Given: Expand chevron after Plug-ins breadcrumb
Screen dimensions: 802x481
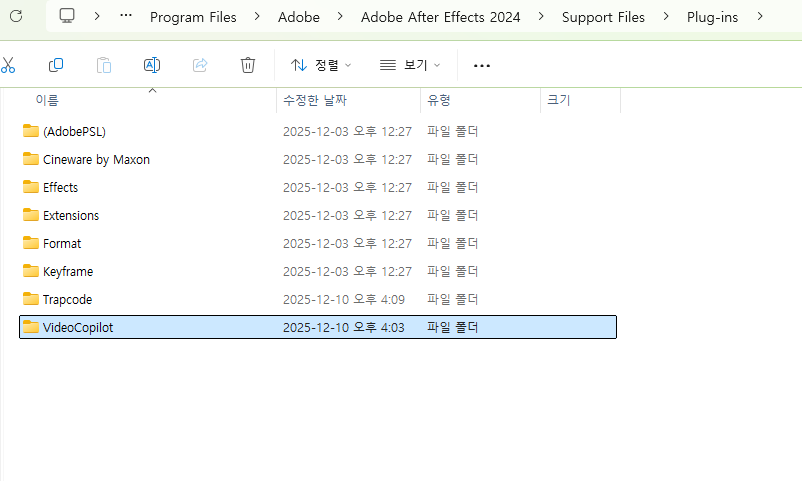Looking at the screenshot, I should (761, 16).
